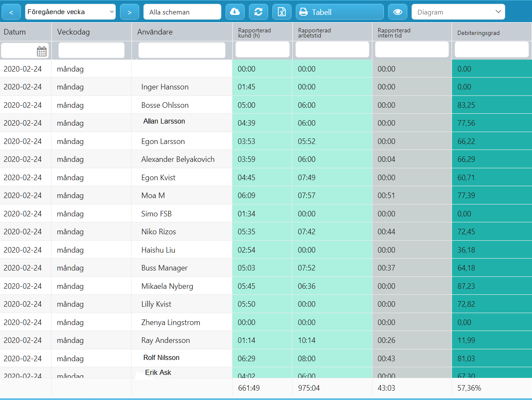Open the Alla scheman selector
The height and width of the screenshot is (400, 532).
point(182,12)
